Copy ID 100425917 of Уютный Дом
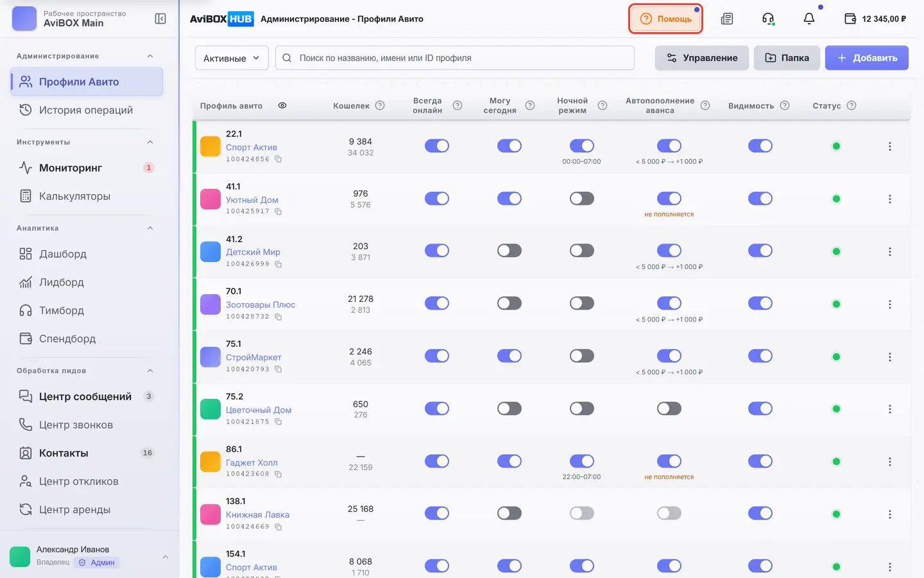924x578 pixels. click(278, 211)
